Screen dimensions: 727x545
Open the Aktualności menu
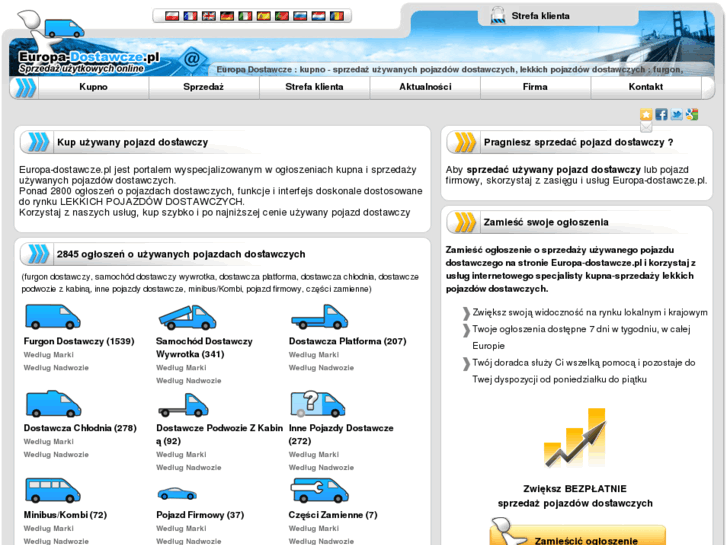point(425,87)
